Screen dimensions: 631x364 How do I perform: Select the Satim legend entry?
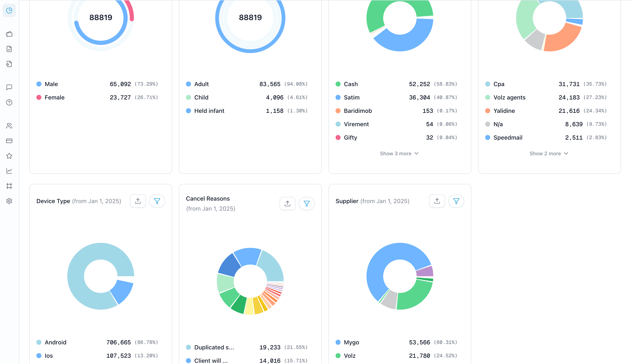point(396,98)
